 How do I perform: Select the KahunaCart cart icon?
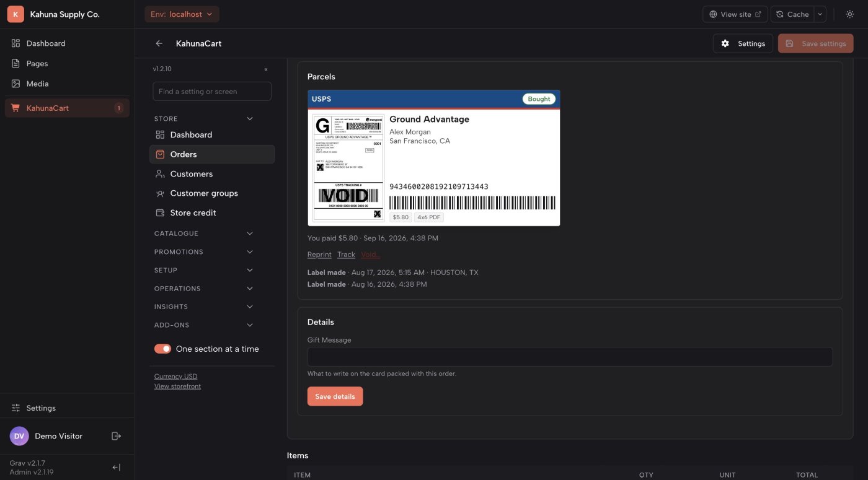(15, 108)
